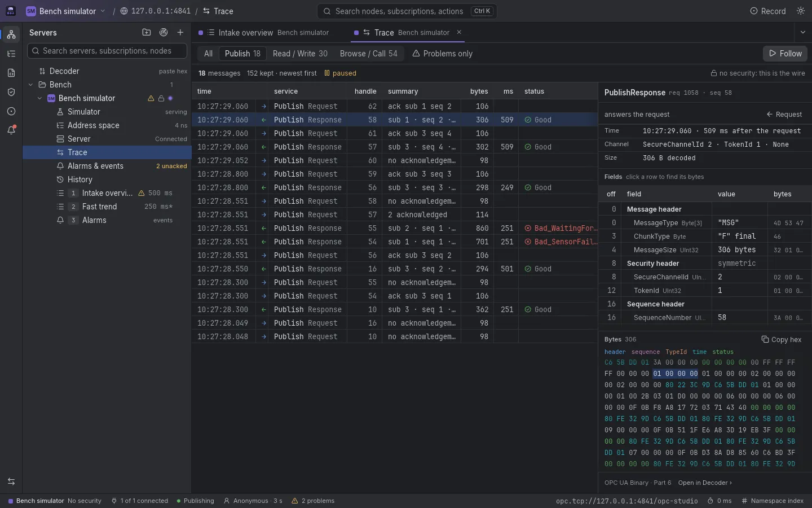This screenshot has height=508, width=812.
Task: Collapse the Bench simulator tree node
Action: point(40,98)
